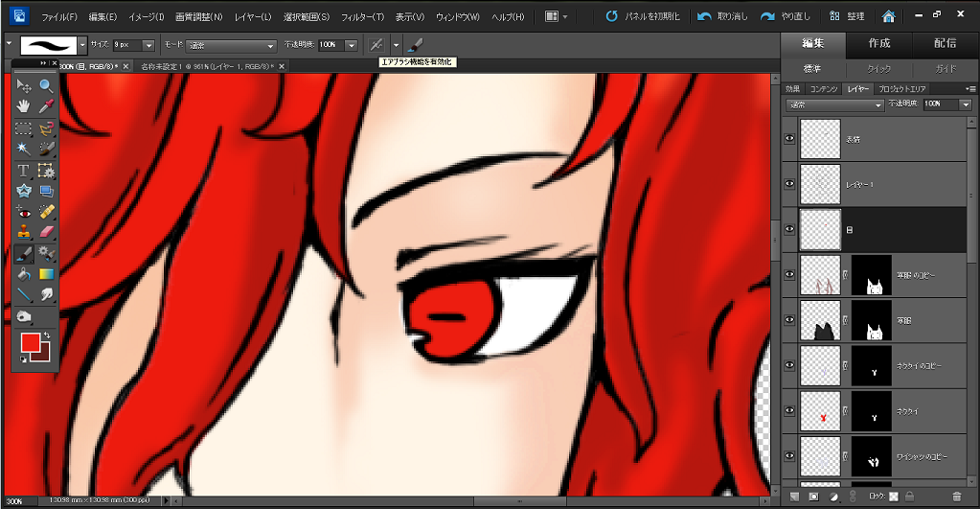
Task: Select the Eyedropper tool
Action: coord(46,106)
